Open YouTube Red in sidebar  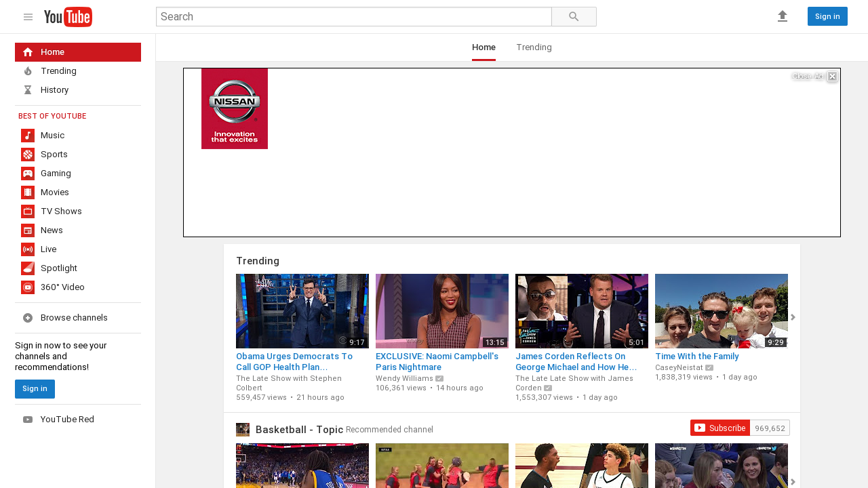(78, 420)
